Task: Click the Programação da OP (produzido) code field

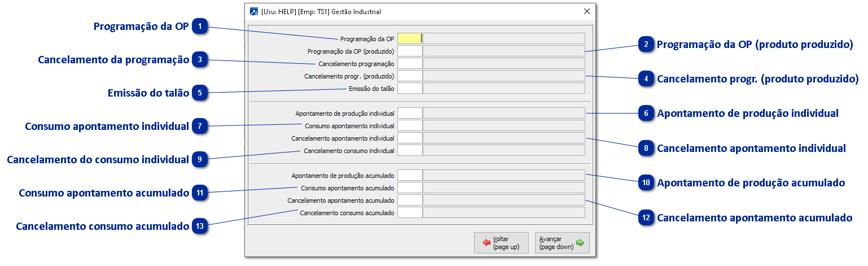Action: [410, 51]
